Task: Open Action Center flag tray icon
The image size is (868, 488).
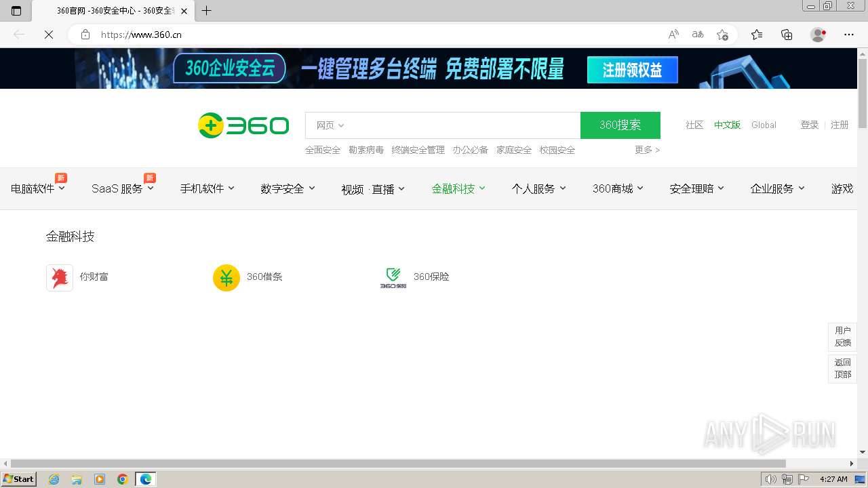Action: coord(803,479)
